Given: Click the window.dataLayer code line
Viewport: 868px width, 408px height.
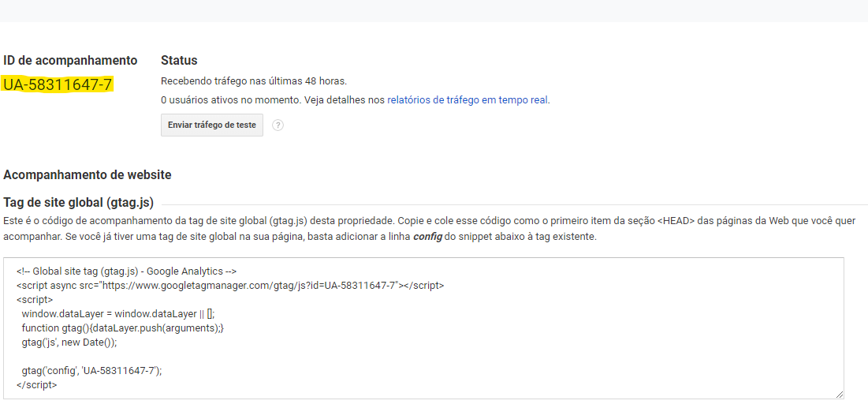Looking at the screenshot, I should tap(118, 314).
